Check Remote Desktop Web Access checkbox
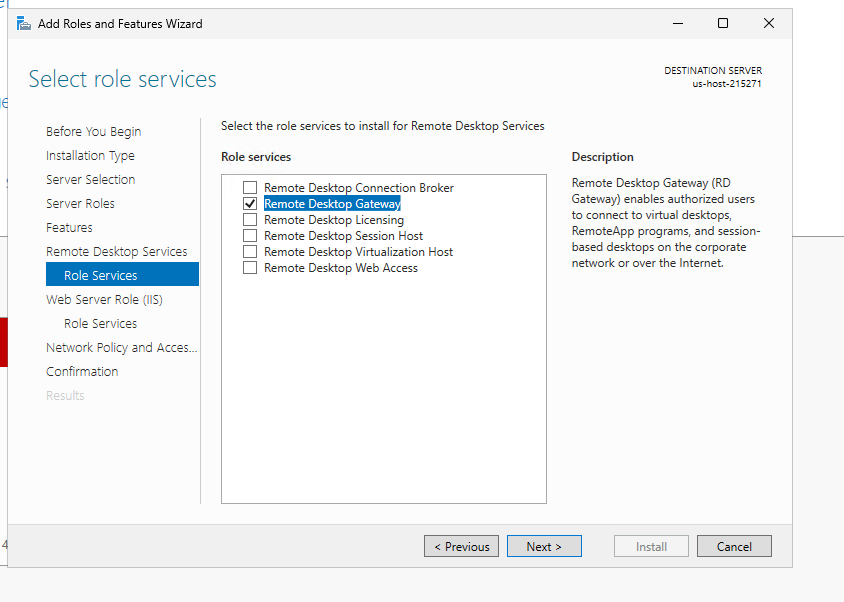Image resolution: width=844 pixels, height=602 pixels. click(x=250, y=268)
